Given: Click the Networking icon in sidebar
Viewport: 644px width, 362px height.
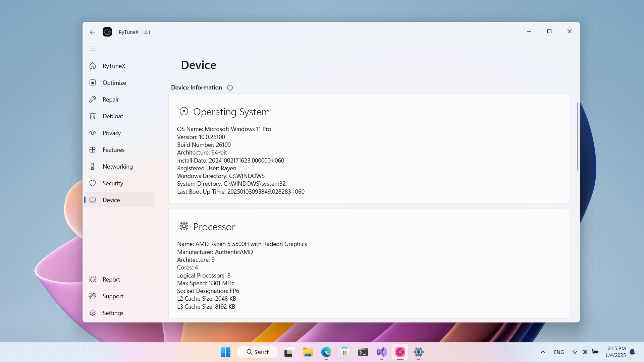Looking at the screenshot, I should coord(93,166).
